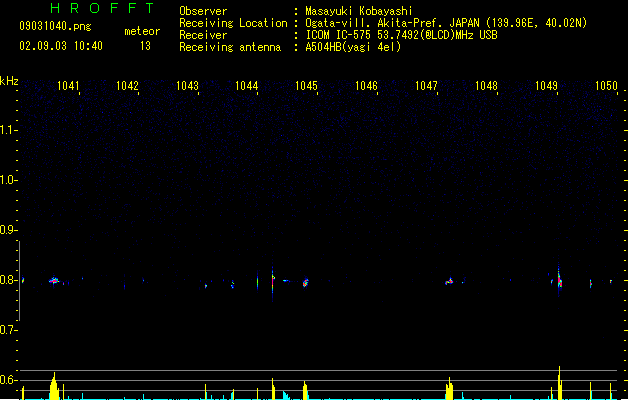Click the 1047 time axis marker

tap(426, 86)
